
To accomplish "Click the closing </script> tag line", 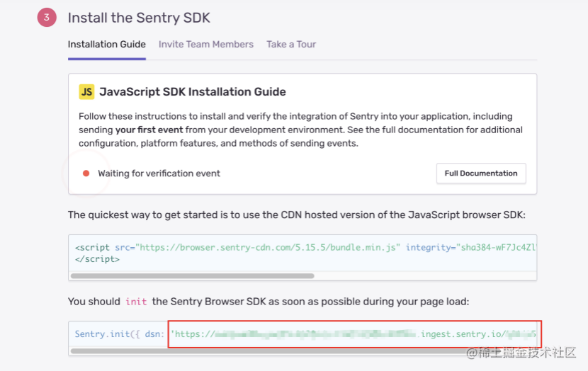I will click(x=97, y=259).
